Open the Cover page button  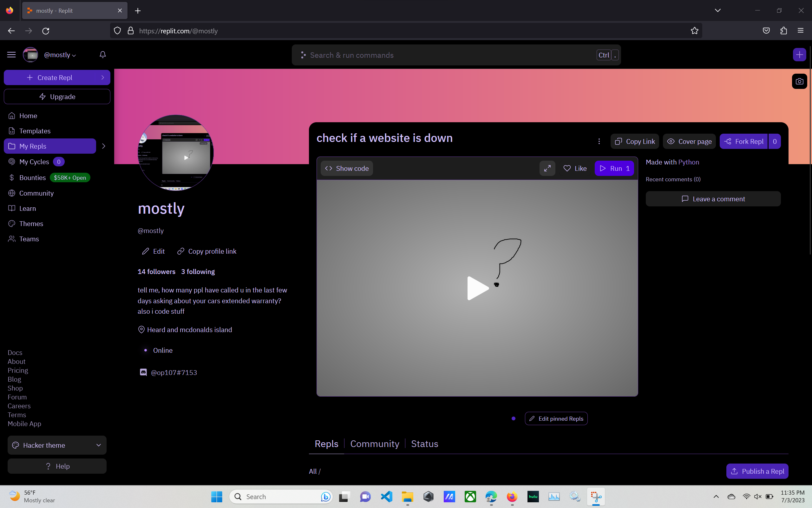click(x=689, y=142)
